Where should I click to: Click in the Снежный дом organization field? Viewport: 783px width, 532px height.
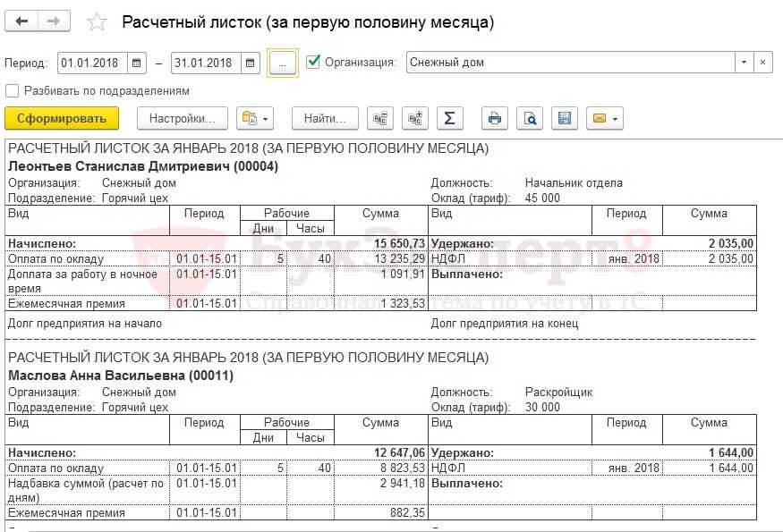point(571,63)
